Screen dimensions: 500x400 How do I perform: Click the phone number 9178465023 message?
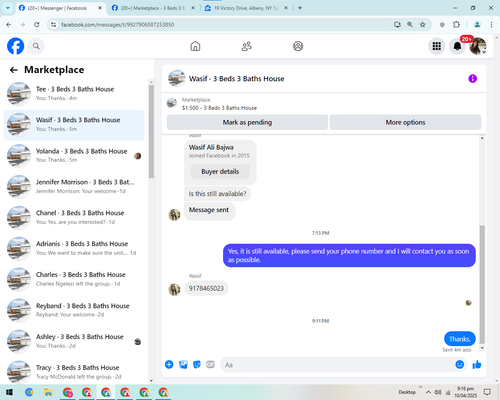tap(206, 288)
